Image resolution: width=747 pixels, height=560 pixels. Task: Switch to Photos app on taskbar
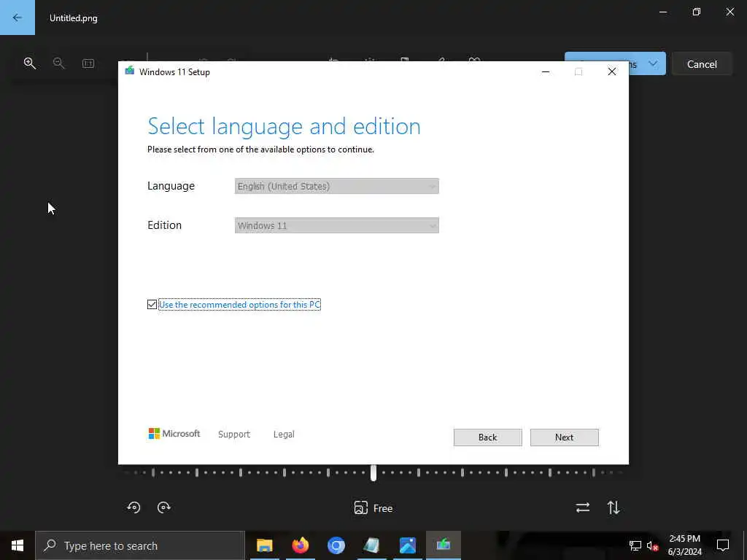click(x=408, y=545)
